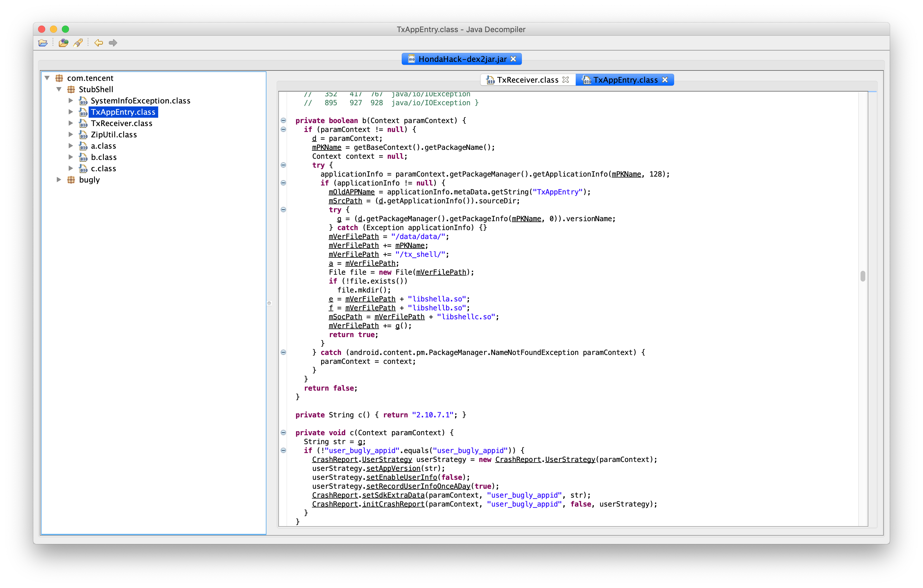The height and width of the screenshot is (588, 923).
Task: Expand a.class tree node arrow
Action: (x=70, y=146)
